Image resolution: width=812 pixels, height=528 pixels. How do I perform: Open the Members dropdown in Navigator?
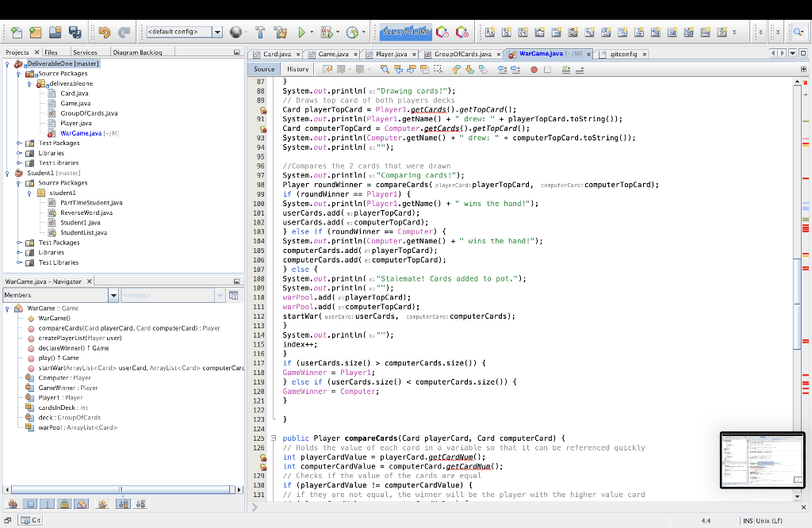(x=113, y=295)
